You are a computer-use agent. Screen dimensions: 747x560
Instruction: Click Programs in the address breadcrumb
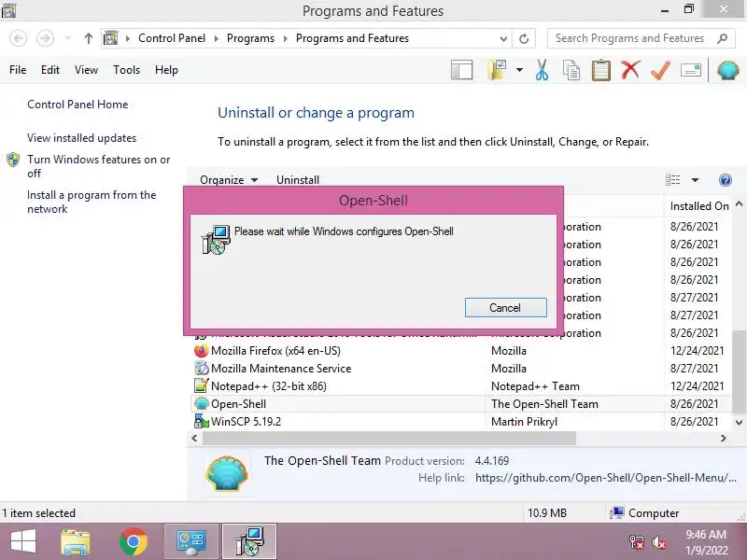coord(250,38)
